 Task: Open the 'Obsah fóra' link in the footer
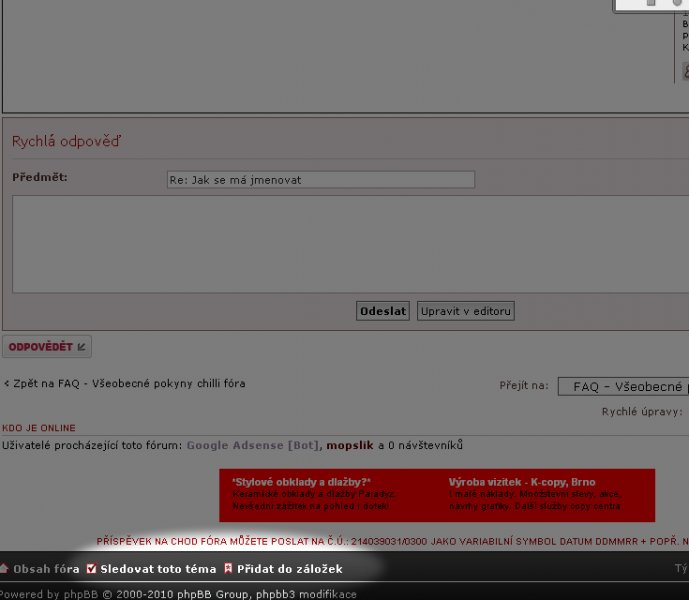point(45,569)
